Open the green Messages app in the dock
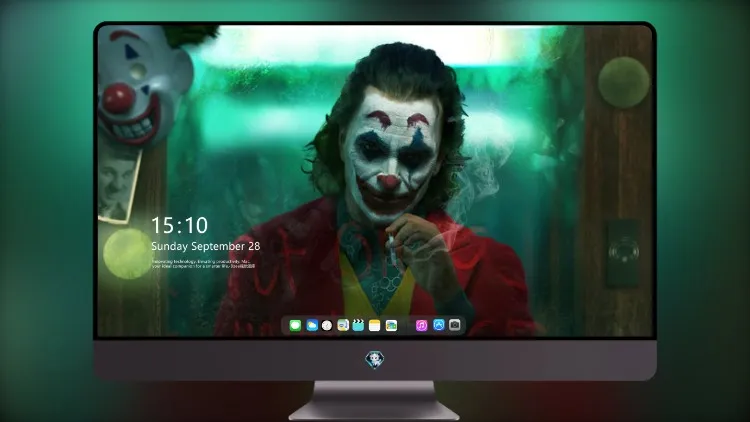This screenshot has width=750, height=422. tap(295, 325)
